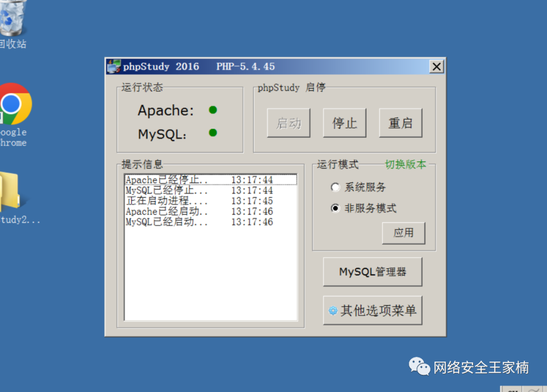The height and width of the screenshot is (392, 547).
Task: Click the Apache green status indicator
Action: [x=213, y=110]
